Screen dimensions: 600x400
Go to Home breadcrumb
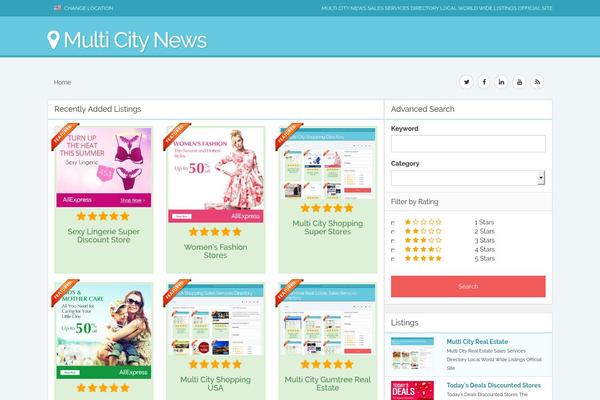62,82
